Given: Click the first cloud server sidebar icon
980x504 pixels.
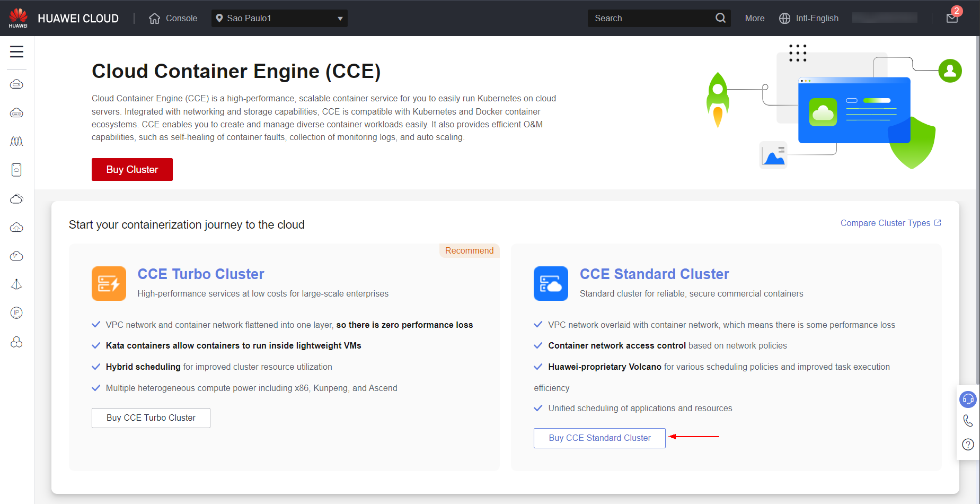Looking at the screenshot, I should [16, 84].
